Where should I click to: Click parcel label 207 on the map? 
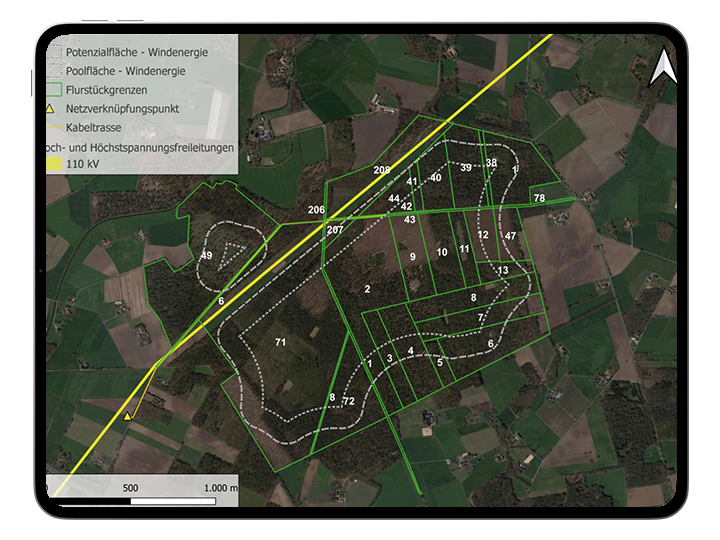pyautogui.click(x=334, y=230)
